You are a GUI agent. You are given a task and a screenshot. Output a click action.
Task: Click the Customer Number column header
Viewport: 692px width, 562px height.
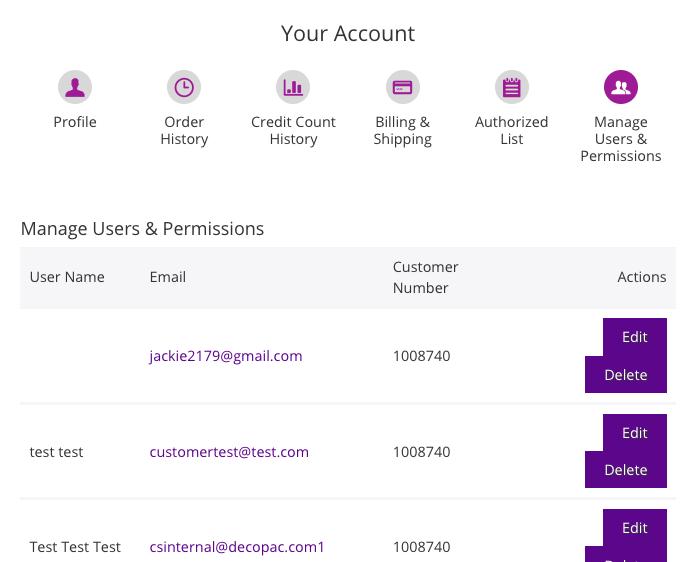[x=425, y=277]
